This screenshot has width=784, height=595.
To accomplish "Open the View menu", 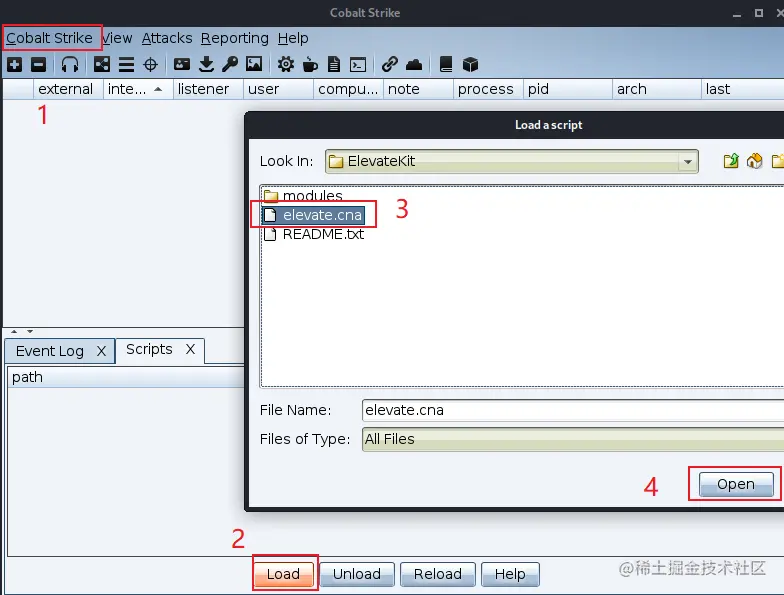I will pyautogui.click(x=117, y=38).
